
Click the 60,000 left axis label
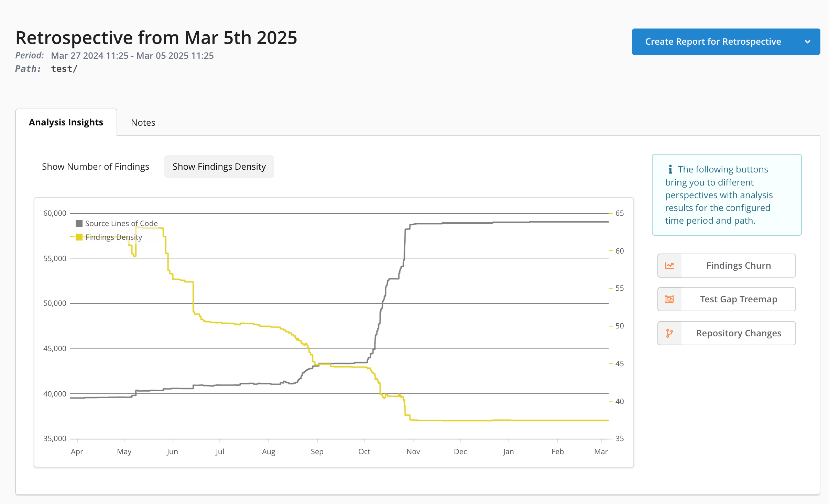55,213
